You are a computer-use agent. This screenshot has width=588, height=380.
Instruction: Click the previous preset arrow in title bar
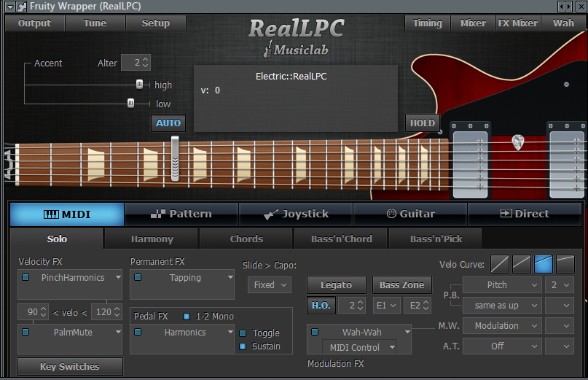pyautogui.click(x=561, y=7)
